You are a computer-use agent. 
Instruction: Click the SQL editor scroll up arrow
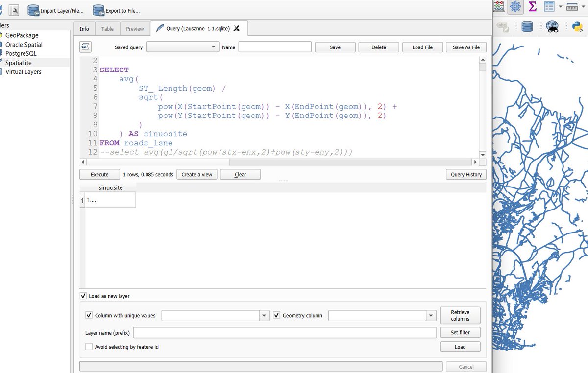482,60
